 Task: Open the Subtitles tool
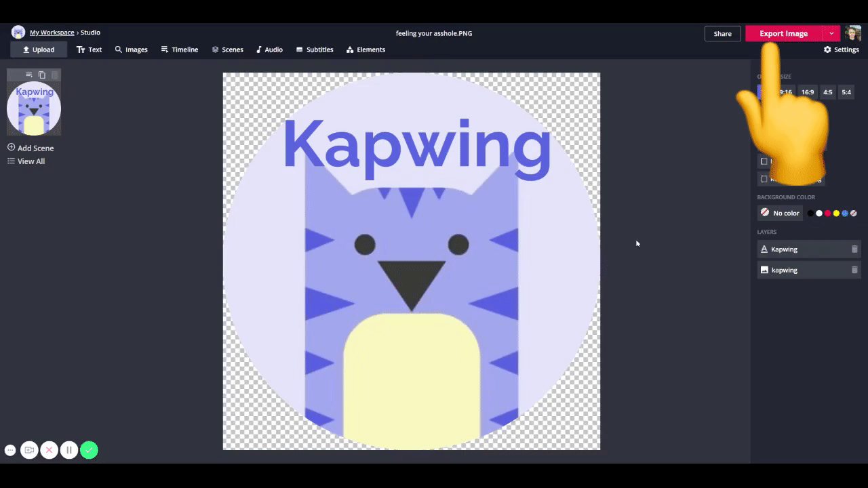[x=315, y=49]
